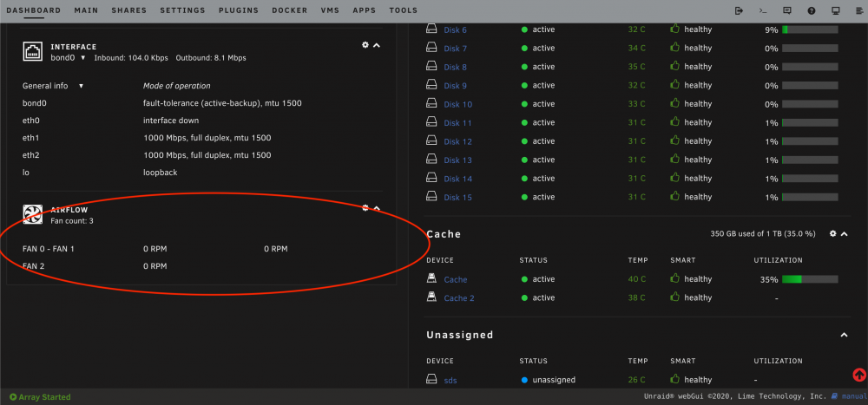This screenshot has height=405, width=868.
Task: Collapse the Airflow panel
Action: (x=377, y=208)
